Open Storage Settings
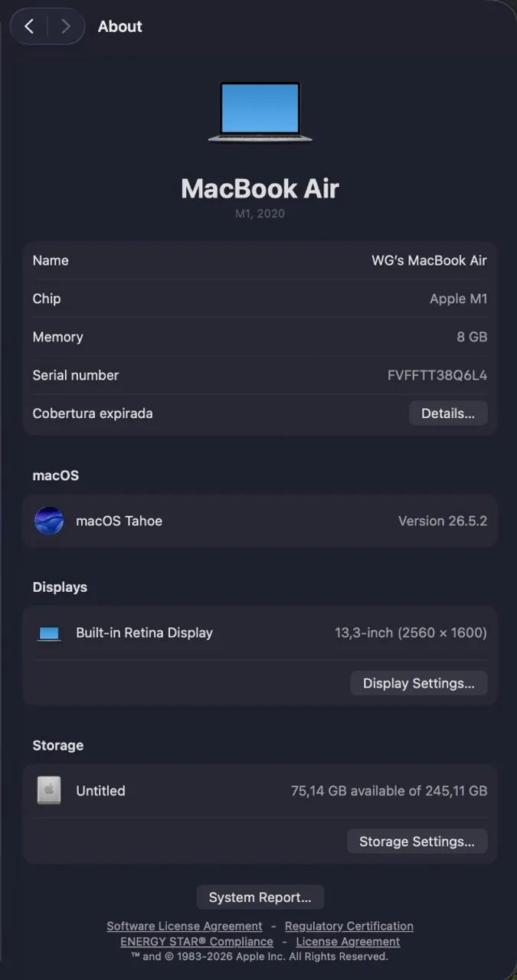The width and height of the screenshot is (517, 980). (x=417, y=841)
